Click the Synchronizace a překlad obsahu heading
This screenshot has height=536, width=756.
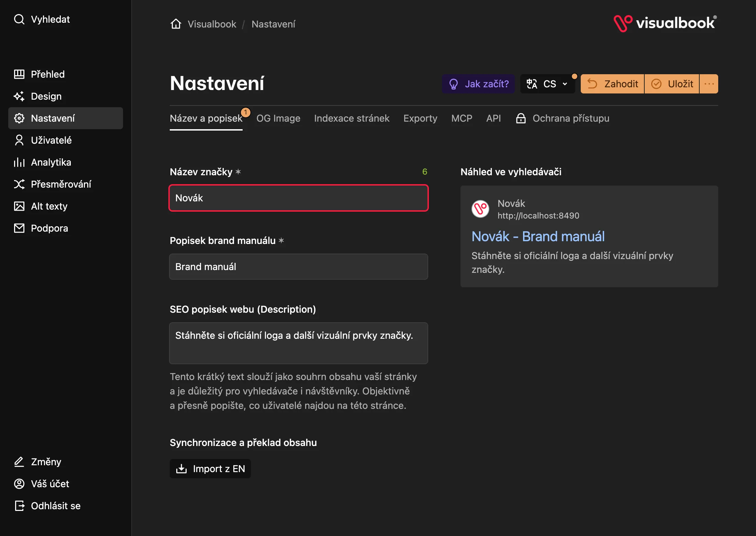243,443
